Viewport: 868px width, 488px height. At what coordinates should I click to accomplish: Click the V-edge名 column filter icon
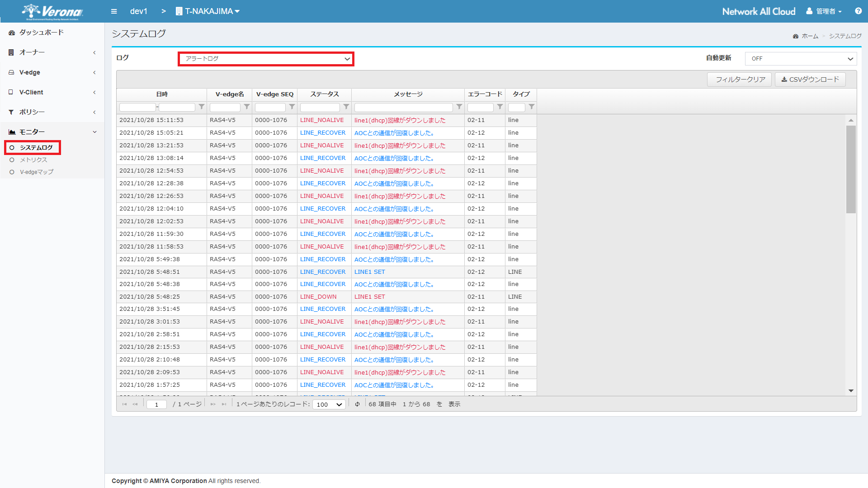click(x=247, y=107)
